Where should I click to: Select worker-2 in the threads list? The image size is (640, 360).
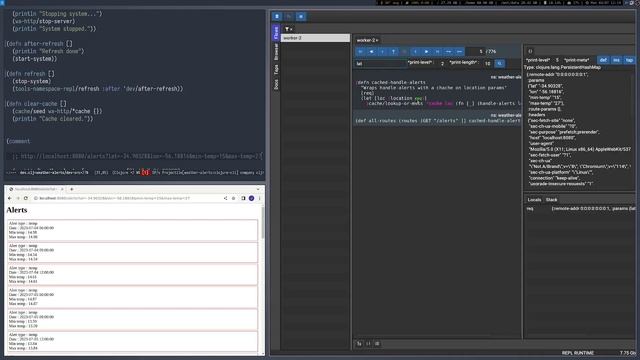tap(315, 38)
